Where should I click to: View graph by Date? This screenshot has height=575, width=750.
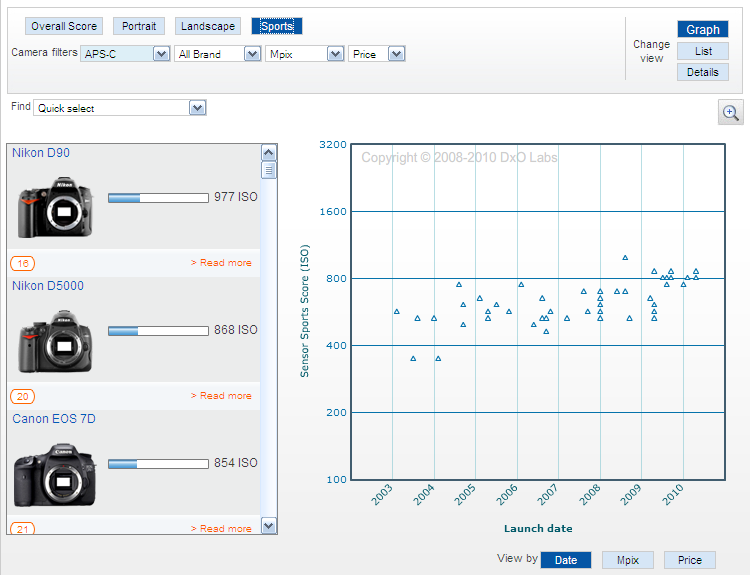tap(566, 560)
